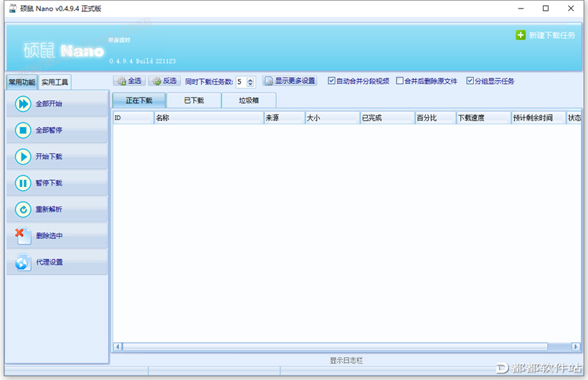This screenshot has width=588, height=380.
Task: Switch to 实用工具 tab
Action: pos(54,82)
